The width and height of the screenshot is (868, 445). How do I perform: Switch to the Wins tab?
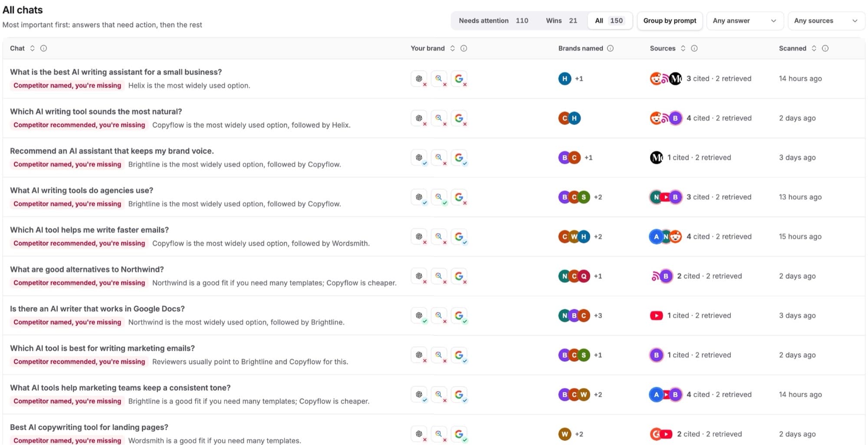click(x=561, y=21)
